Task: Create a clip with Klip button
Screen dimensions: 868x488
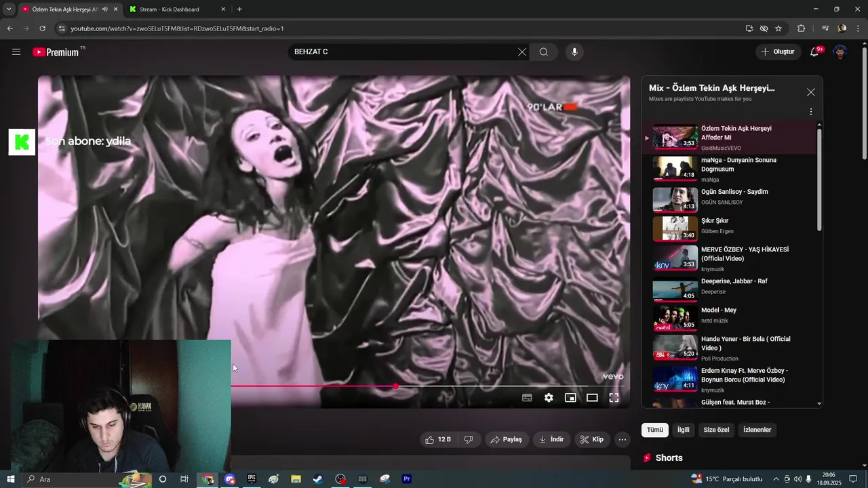Action: [x=591, y=440]
